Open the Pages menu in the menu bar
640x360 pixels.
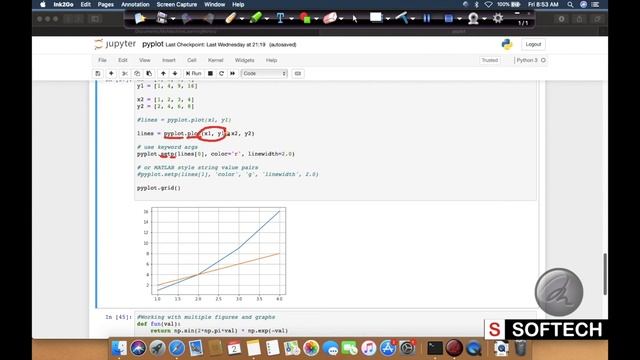pos(105,4)
